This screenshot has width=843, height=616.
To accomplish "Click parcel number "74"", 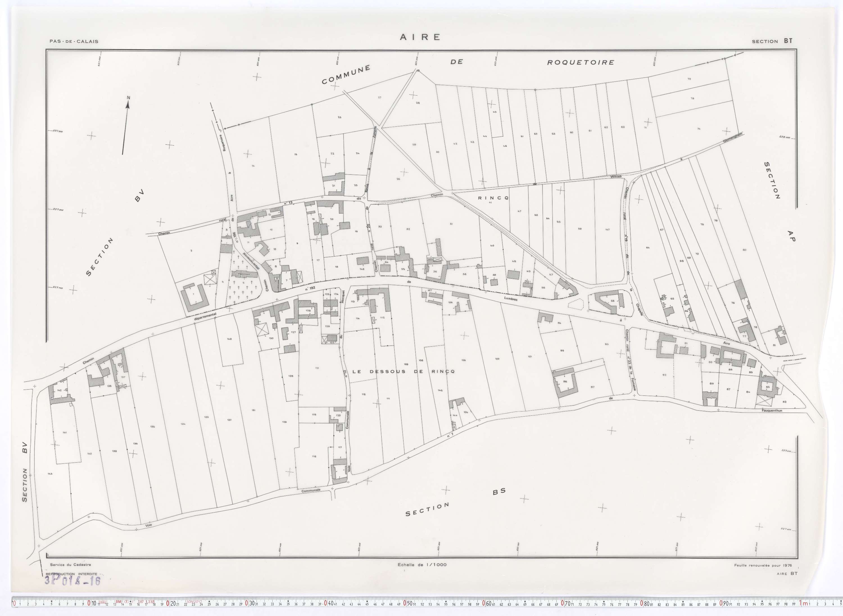I will [x=699, y=129].
